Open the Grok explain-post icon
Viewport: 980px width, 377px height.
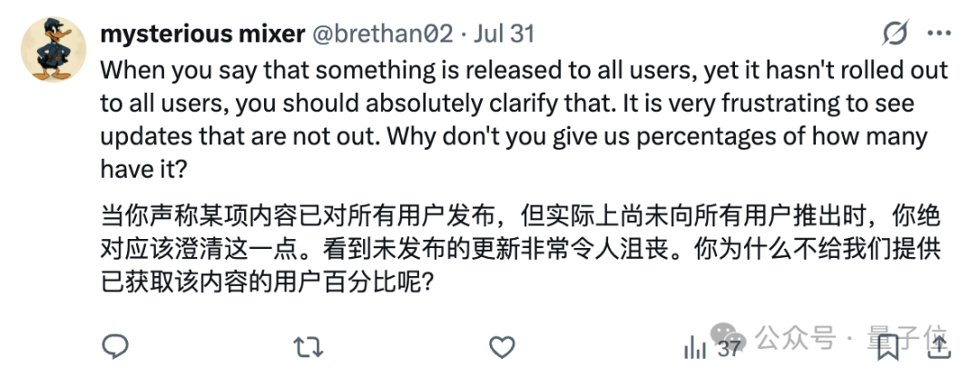point(895,33)
